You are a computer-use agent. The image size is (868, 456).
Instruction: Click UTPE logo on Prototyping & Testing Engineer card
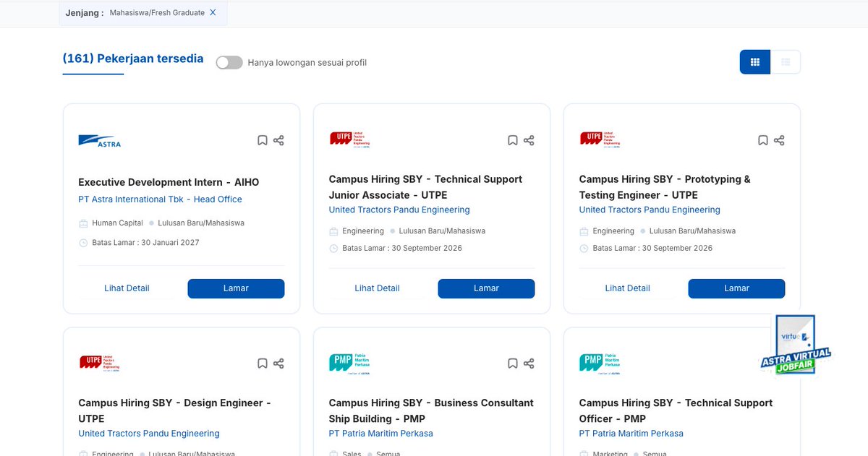click(600, 139)
